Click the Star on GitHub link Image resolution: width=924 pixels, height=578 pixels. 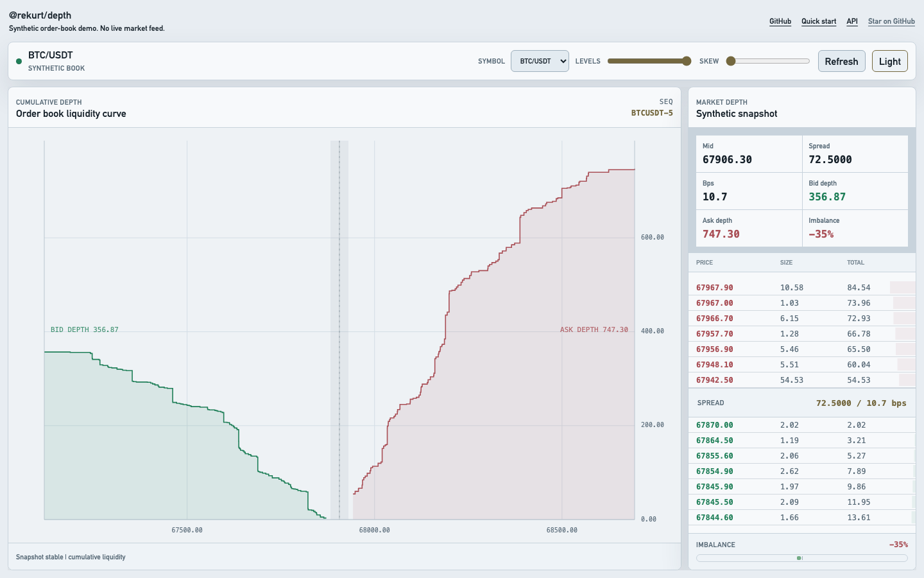[x=891, y=21]
